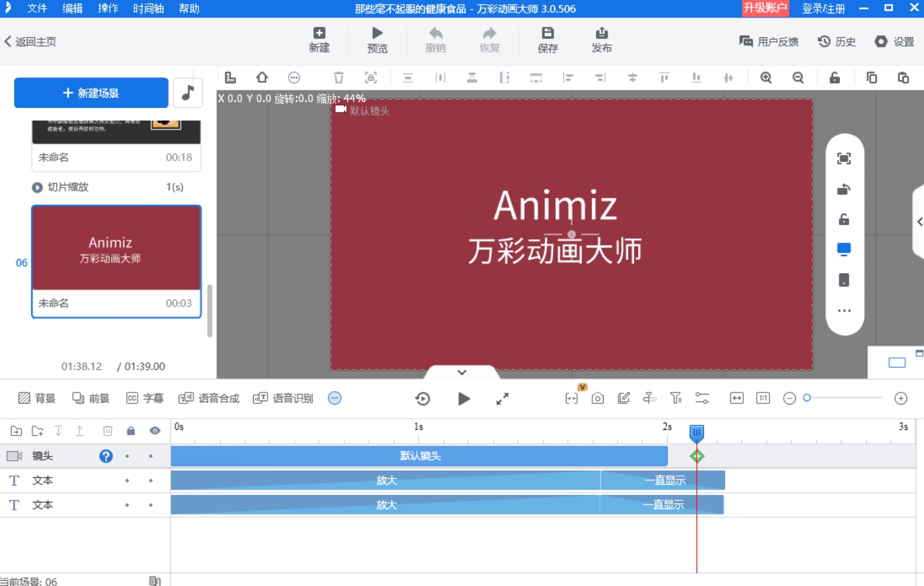Screen dimensions: 924x586
Task: Select mobile device icon in floating panel
Action: [844, 280]
